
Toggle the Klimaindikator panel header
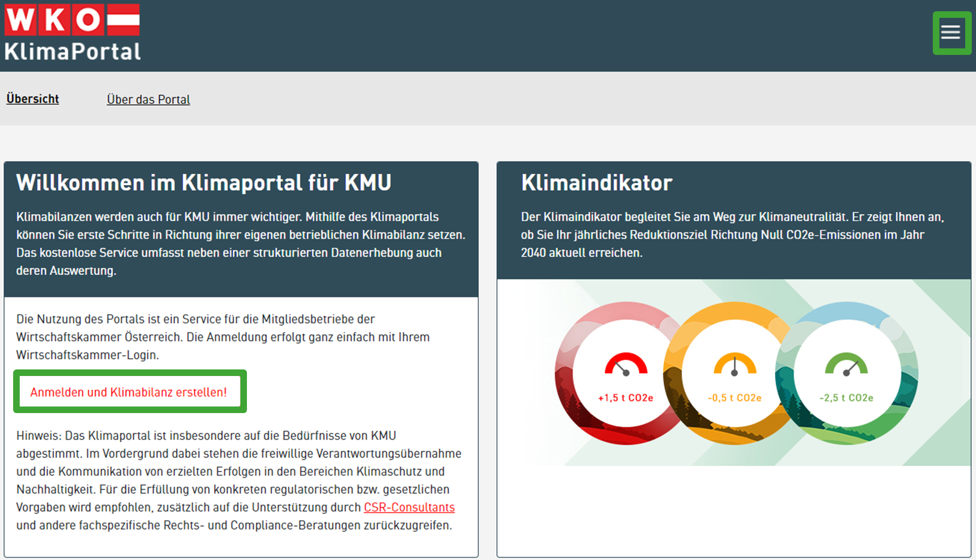click(596, 184)
